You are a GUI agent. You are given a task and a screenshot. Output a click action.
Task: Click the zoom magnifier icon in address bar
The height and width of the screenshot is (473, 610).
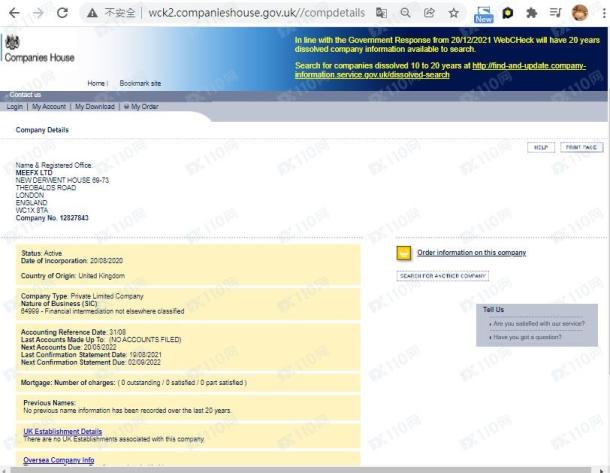pos(405,13)
